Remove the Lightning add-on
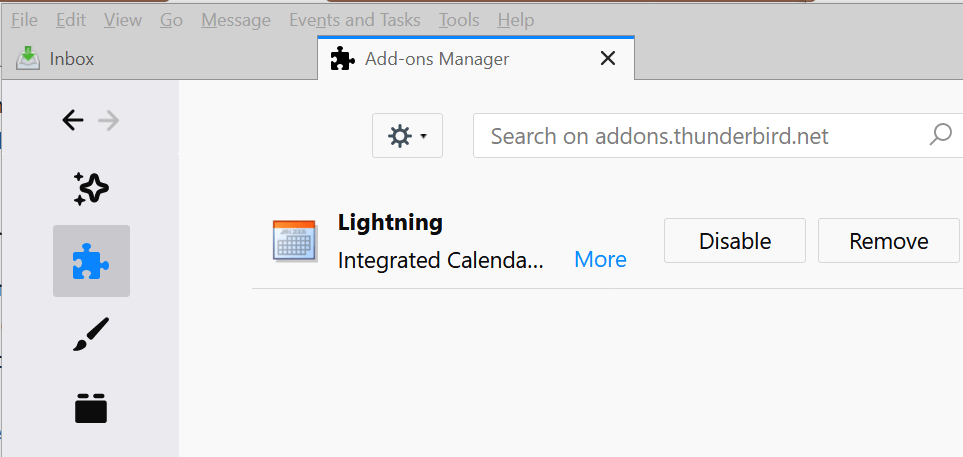Screen dimensions: 963x457 coord(889,241)
